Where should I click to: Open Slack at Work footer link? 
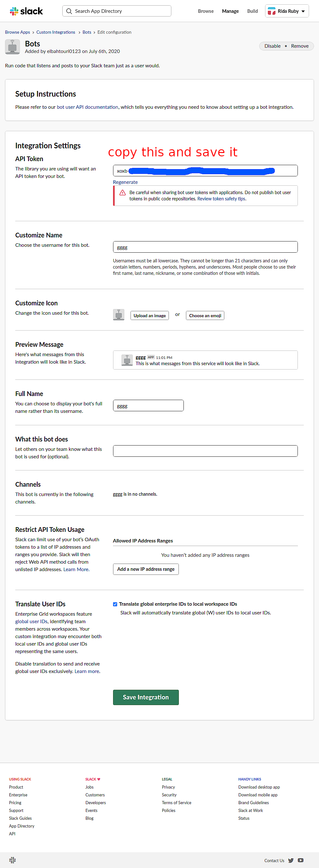[250, 810]
